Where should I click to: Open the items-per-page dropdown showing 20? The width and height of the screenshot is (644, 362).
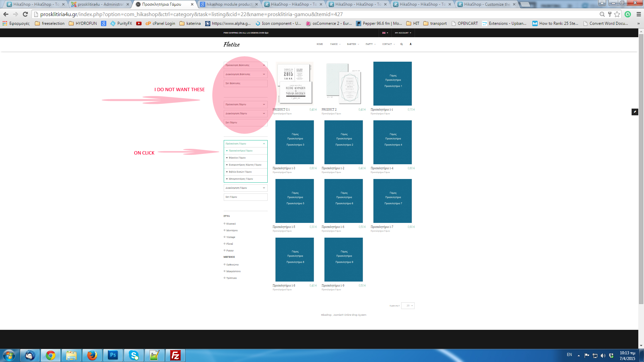click(x=408, y=306)
